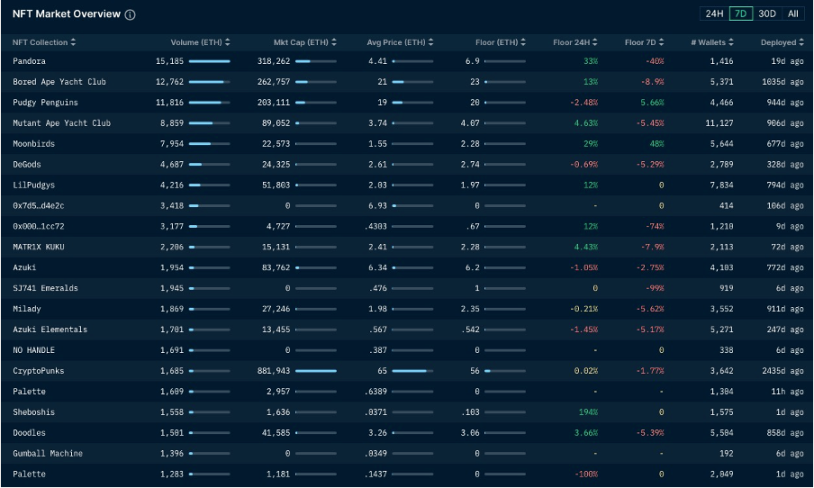
Task: Click CryptoPunks' 881,943 market cap value
Action: (274, 371)
